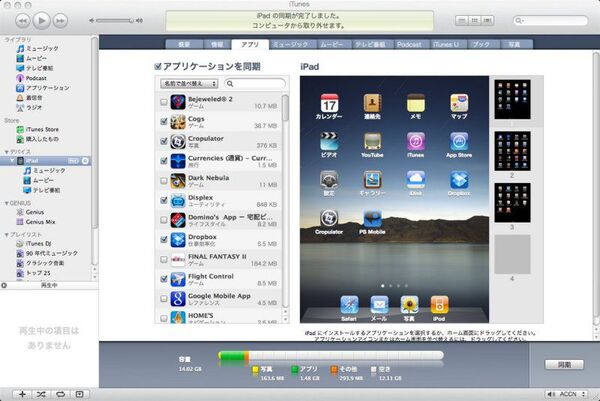Collapse the デバイス section triangle
Image resolution: width=600 pixels, height=401 pixels.
click(7, 152)
